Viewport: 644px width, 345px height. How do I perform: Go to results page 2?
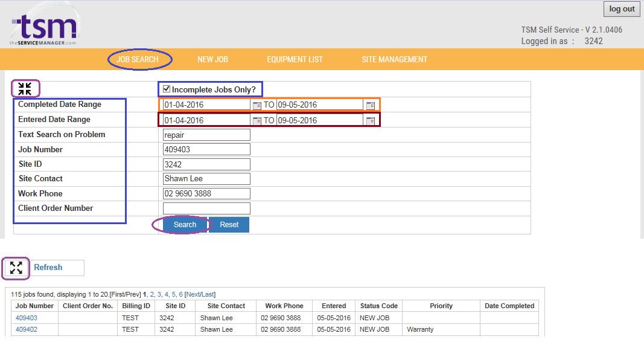tap(152, 294)
